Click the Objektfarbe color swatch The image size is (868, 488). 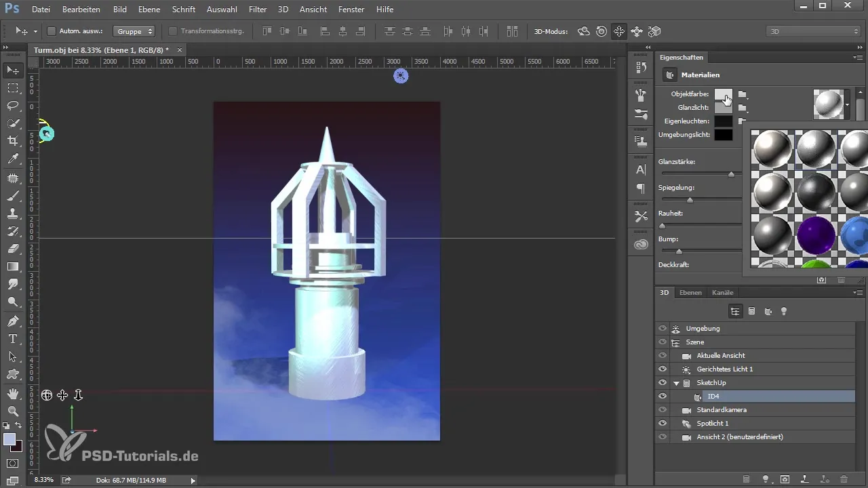point(723,94)
